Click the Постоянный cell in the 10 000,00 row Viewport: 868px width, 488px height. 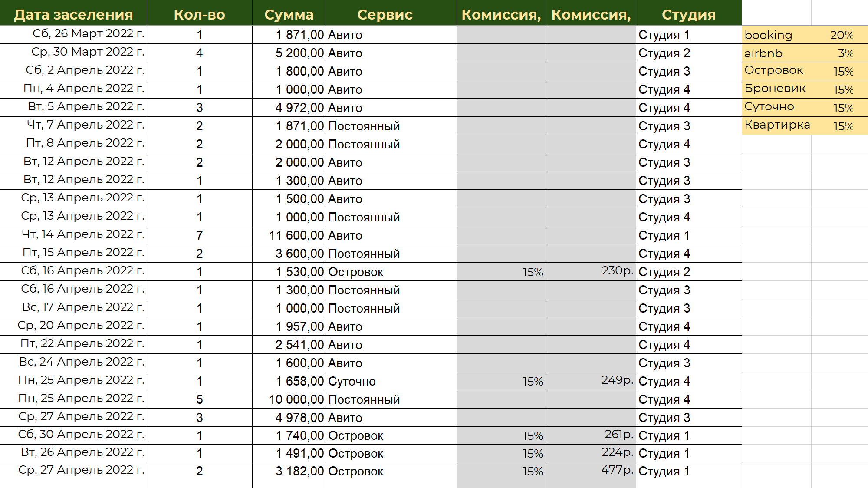[x=391, y=399]
